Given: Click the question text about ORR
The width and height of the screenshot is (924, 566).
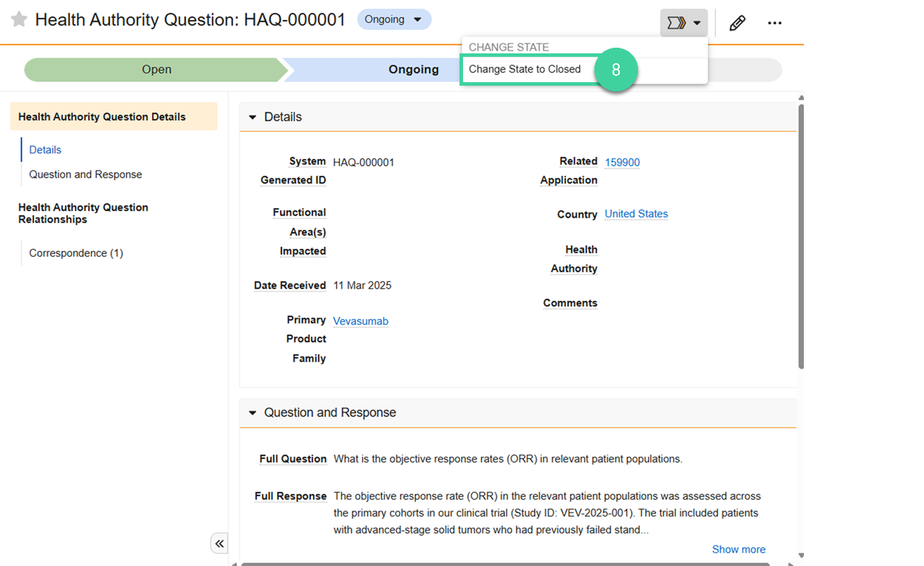Looking at the screenshot, I should [508, 459].
